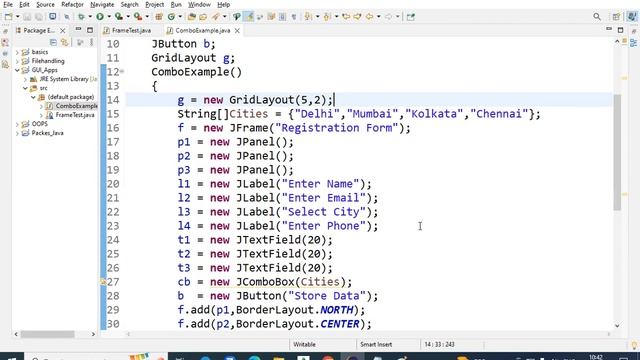
Task: Expand the Filehandling project node
Action: pos(17,61)
